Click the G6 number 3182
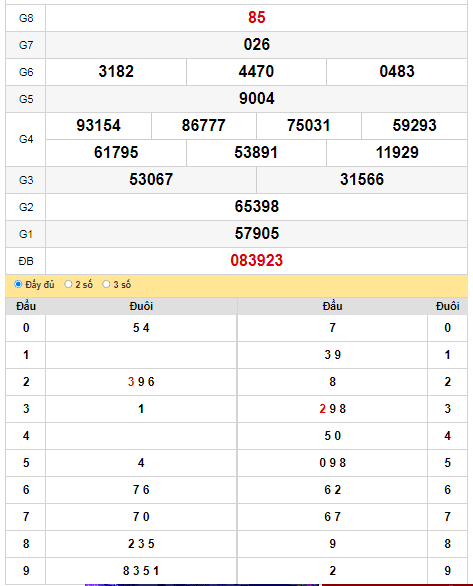The width and height of the screenshot is (473, 586). click(116, 71)
